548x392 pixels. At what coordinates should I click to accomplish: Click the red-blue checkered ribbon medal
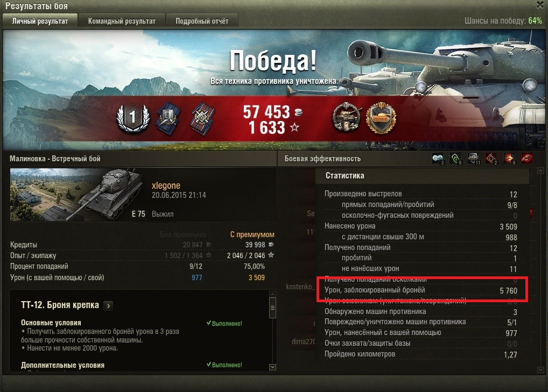(x=203, y=119)
